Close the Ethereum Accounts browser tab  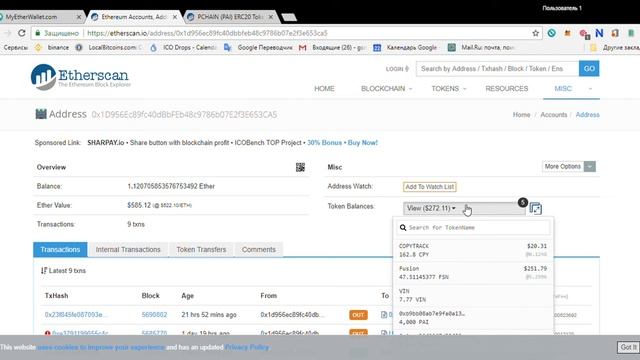coord(175,17)
